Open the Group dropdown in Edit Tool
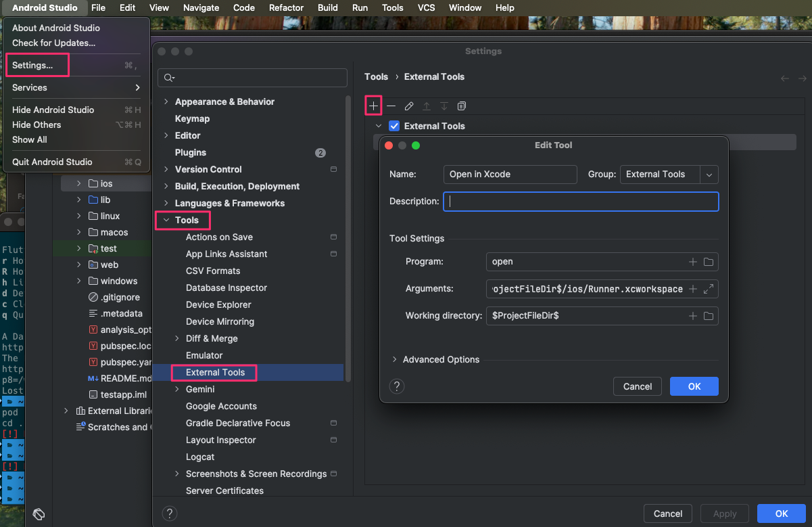The height and width of the screenshot is (527, 812). [x=709, y=175]
